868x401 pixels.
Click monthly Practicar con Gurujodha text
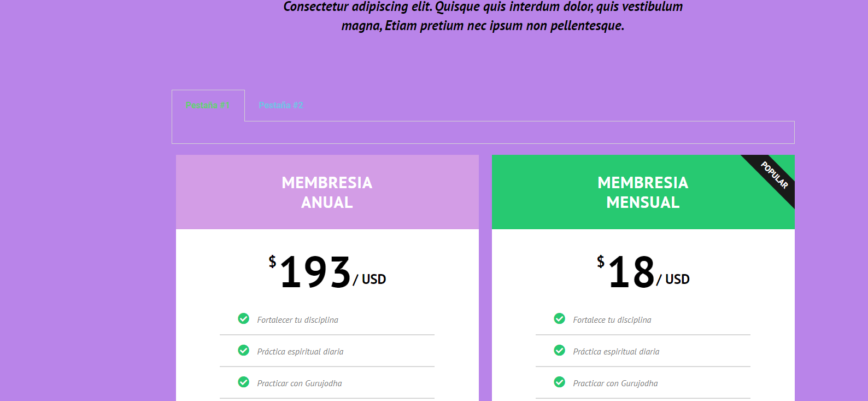click(615, 383)
